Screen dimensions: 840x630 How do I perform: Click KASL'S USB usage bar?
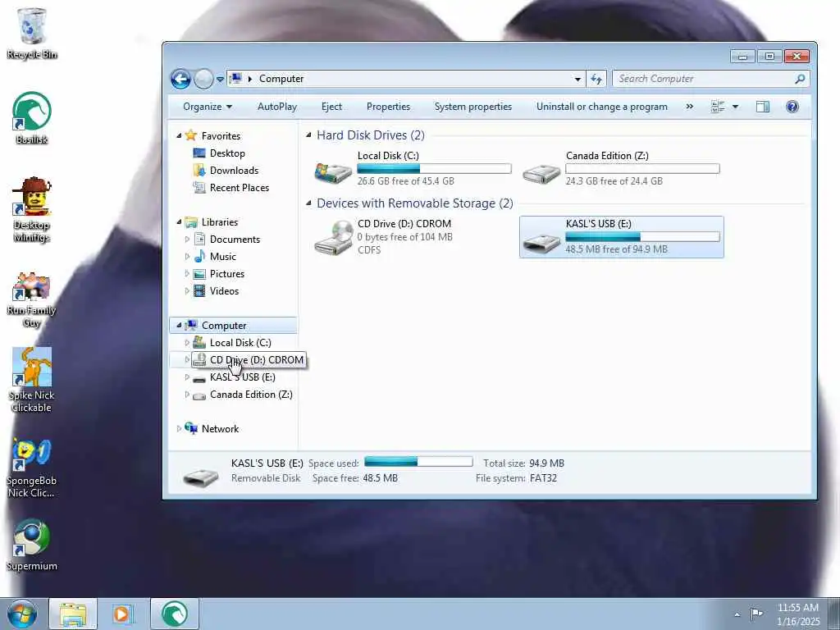642,237
